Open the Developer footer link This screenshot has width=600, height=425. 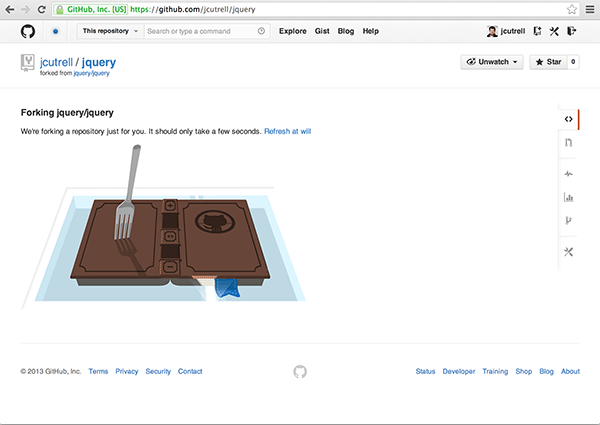[458, 371]
